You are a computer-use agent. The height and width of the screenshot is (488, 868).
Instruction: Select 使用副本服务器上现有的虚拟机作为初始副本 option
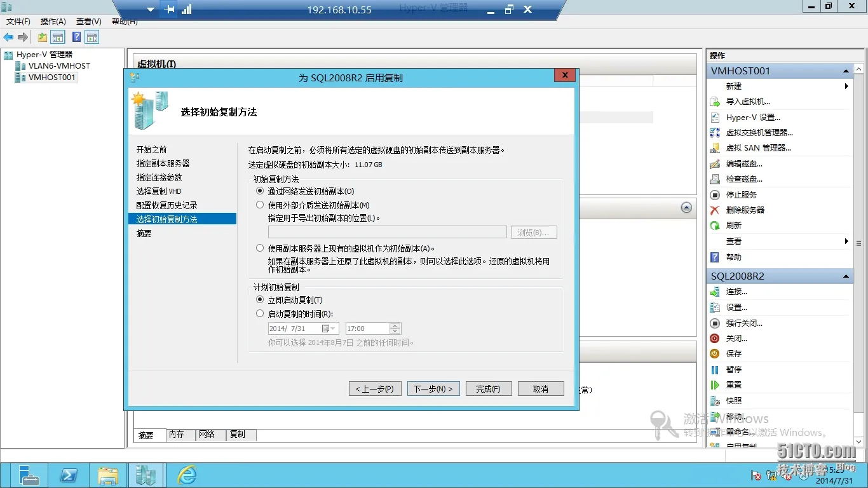tap(260, 248)
